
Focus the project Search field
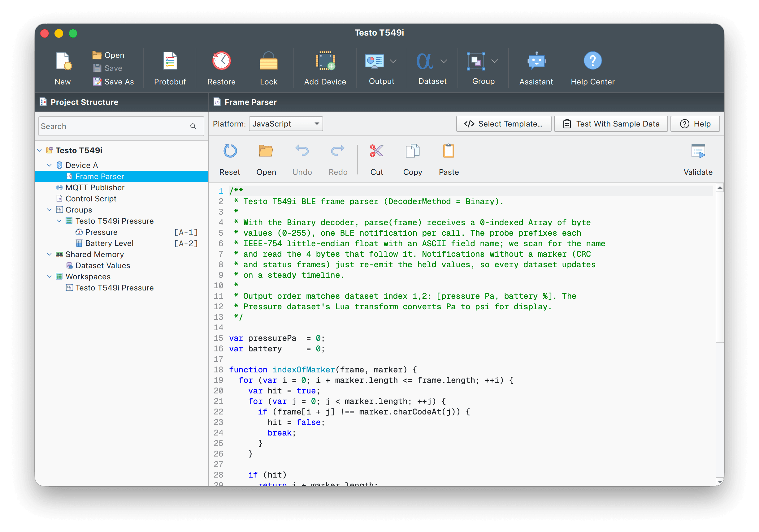pyautogui.click(x=121, y=126)
